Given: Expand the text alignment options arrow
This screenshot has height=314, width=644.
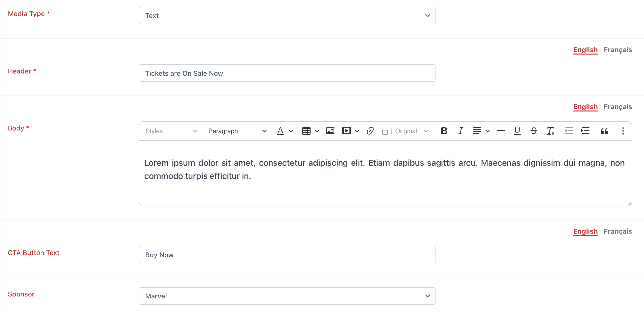Looking at the screenshot, I should click(487, 131).
